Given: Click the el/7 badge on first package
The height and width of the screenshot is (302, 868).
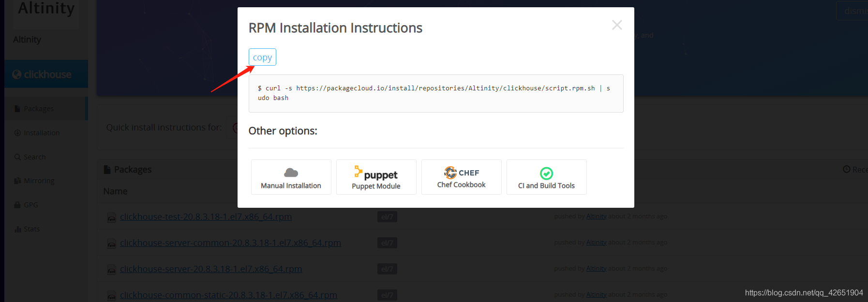Looking at the screenshot, I should pos(387,217).
